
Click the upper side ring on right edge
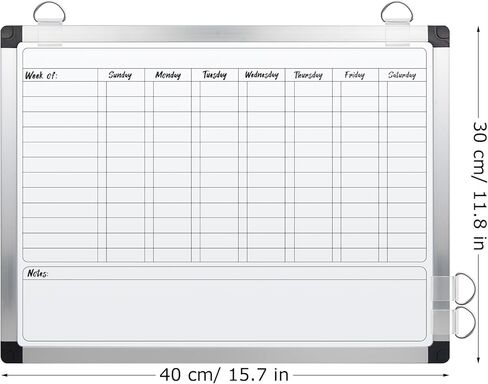[x=465, y=289]
